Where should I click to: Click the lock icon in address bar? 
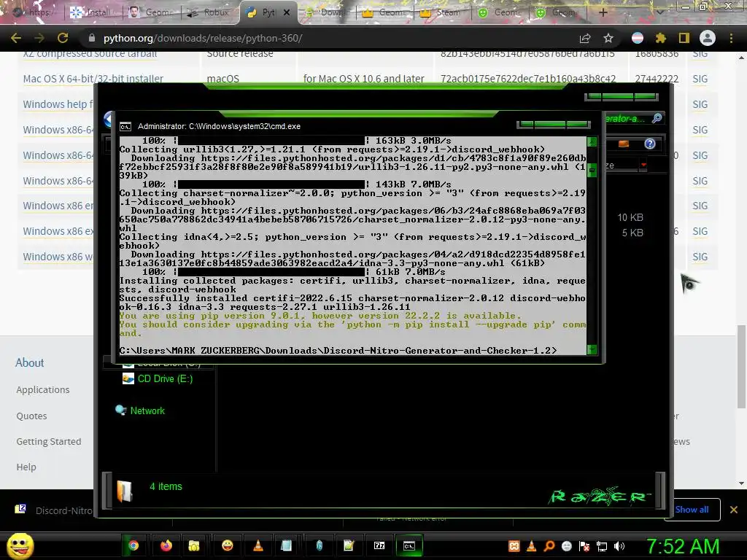[93, 38]
